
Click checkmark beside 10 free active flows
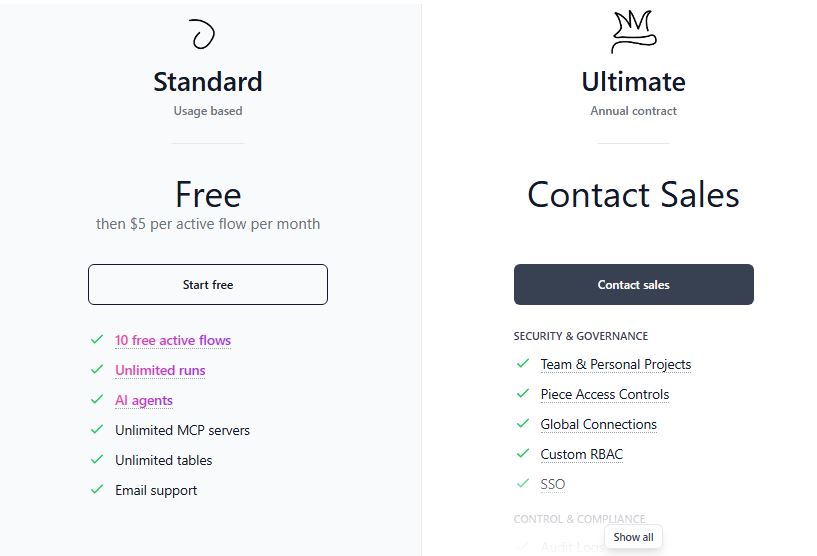pos(97,340)
